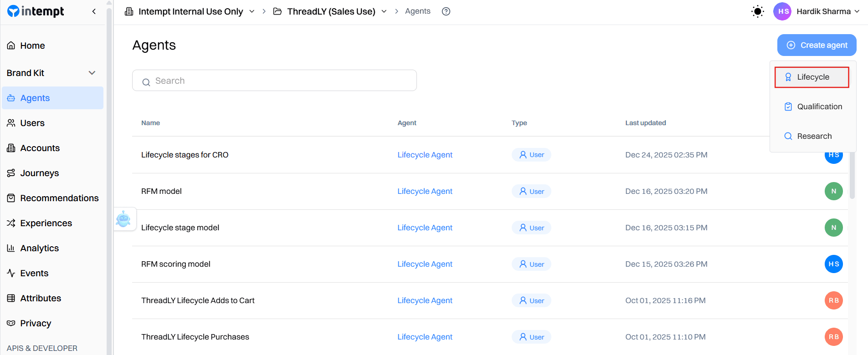Click inside the Search field

pos(274,80)
